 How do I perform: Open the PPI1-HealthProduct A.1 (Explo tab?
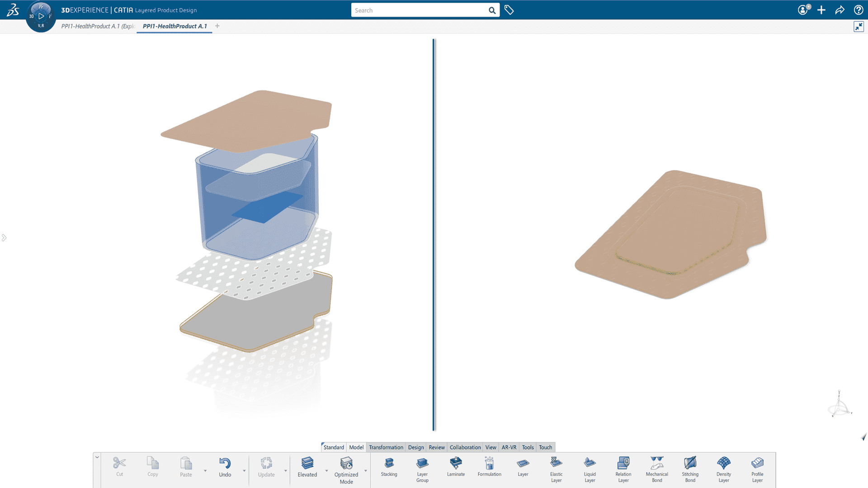98,26
